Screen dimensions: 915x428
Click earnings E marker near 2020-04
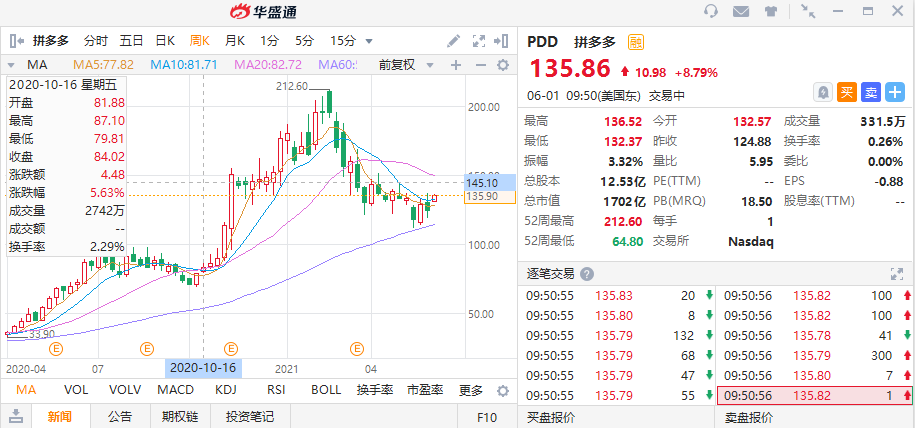[x=57, y=349]
